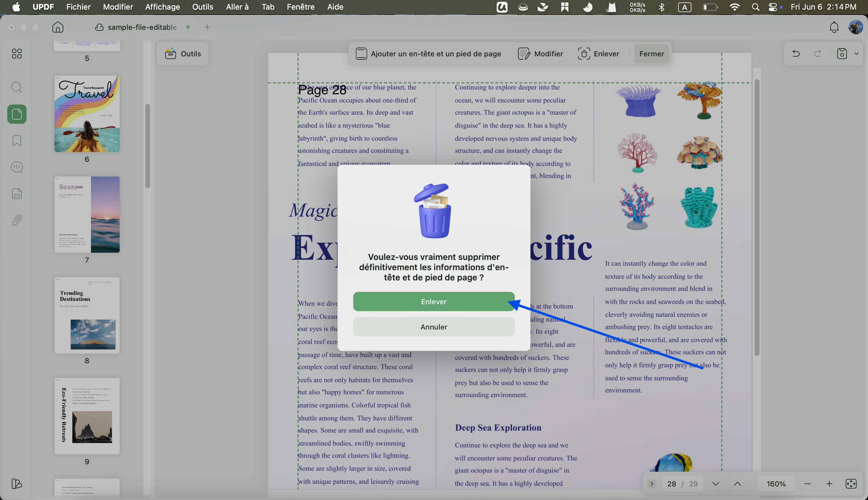The height and width of the screenshot is (500, 868).
Task: Click the Bluetooth menu bar icon
Action: point(662,7)
